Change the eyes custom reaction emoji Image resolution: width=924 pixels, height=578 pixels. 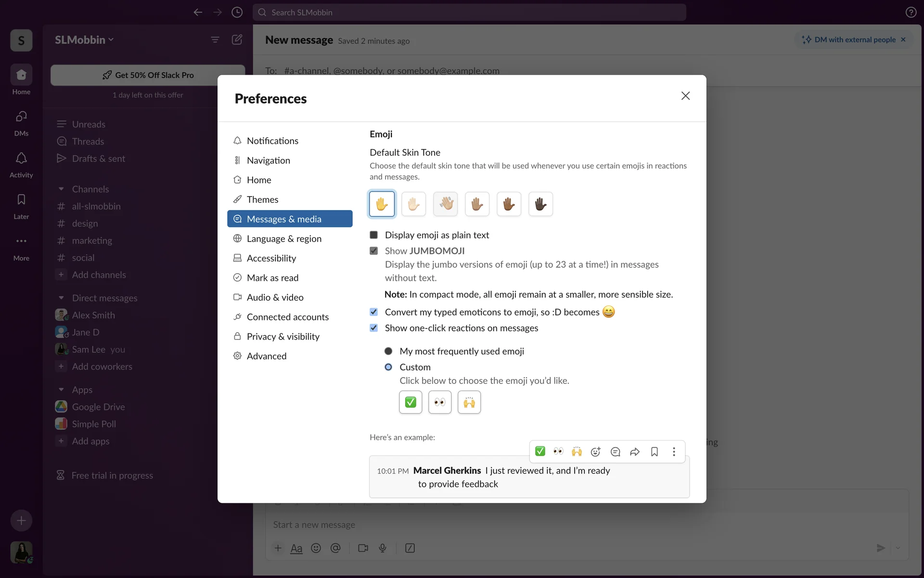[439, 402]
